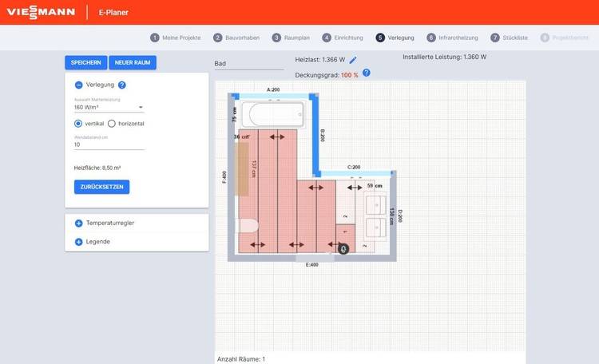The height and width of the screenshot is (364, 599).
Task: Click the ZURÜCKSETZEN button
Action: click(x=101, y=187)
